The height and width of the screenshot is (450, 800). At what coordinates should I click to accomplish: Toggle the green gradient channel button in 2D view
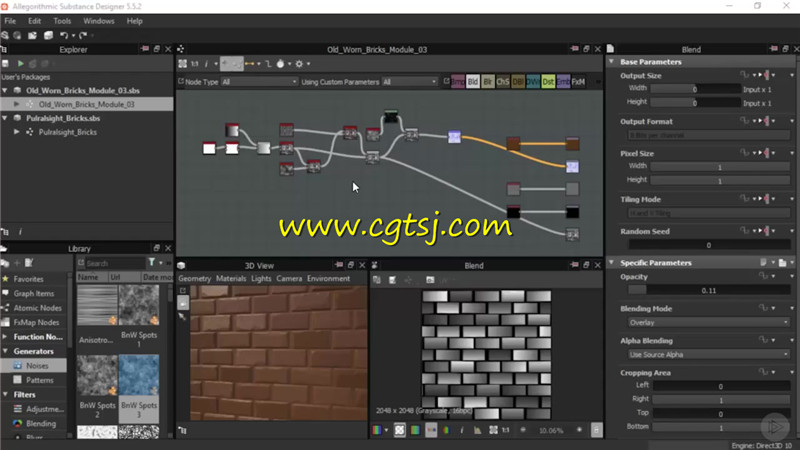[x=415, y=430]
